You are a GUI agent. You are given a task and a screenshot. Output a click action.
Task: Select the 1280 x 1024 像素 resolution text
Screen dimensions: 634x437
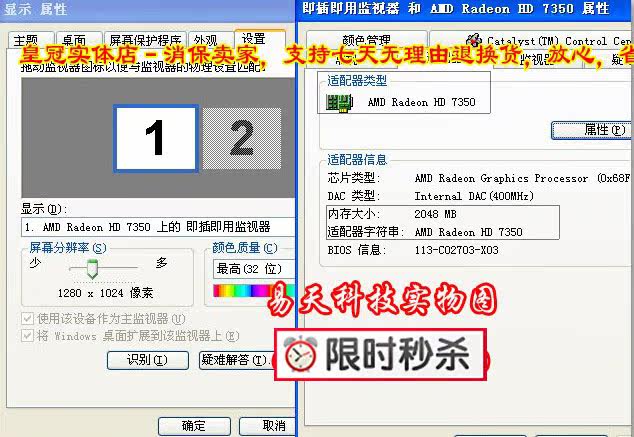(106, 293)
